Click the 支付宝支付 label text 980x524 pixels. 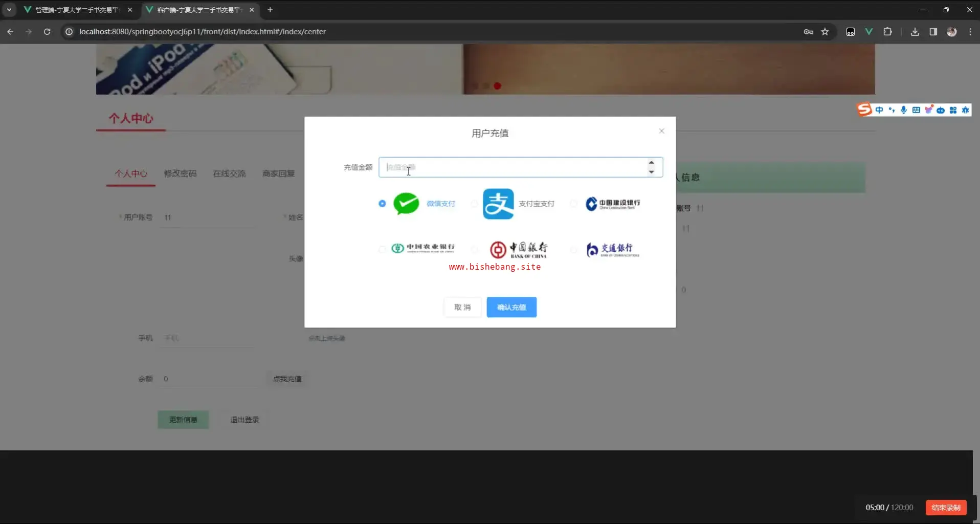click(537, 204)
